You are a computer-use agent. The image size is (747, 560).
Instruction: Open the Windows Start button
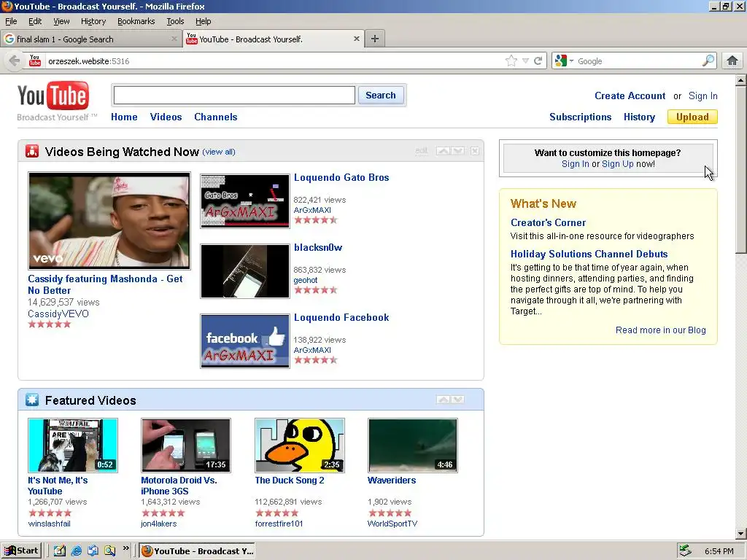point(21,551)
